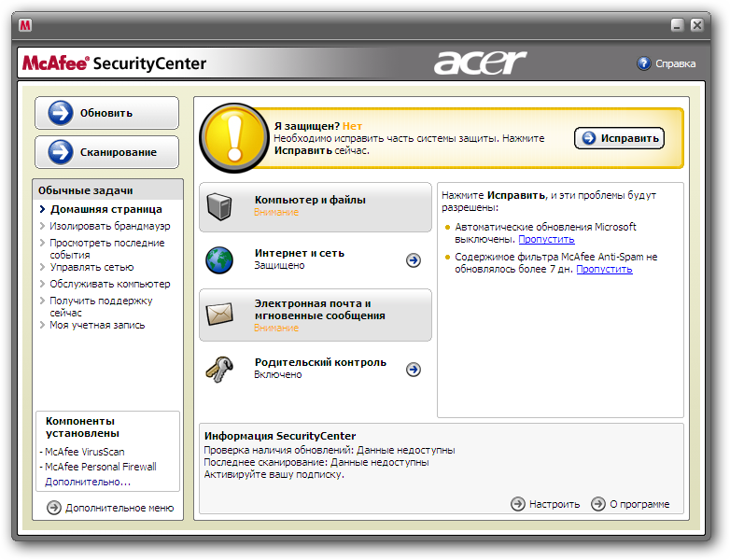Click the globe icon for Интернет и сеть
This screenshot has height=560, width=730.
(219, 259)
